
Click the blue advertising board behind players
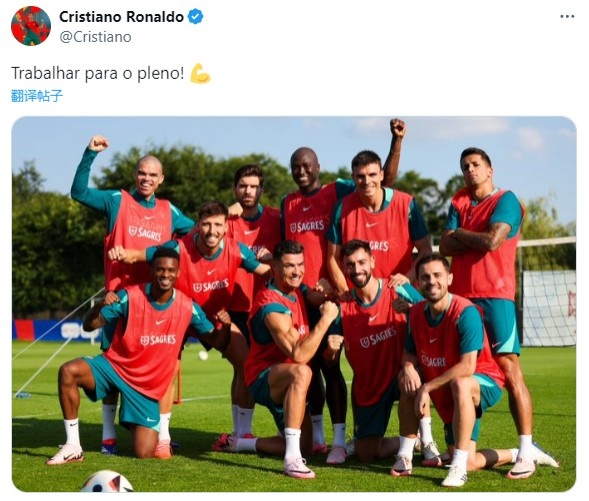(x=56, y=330)
